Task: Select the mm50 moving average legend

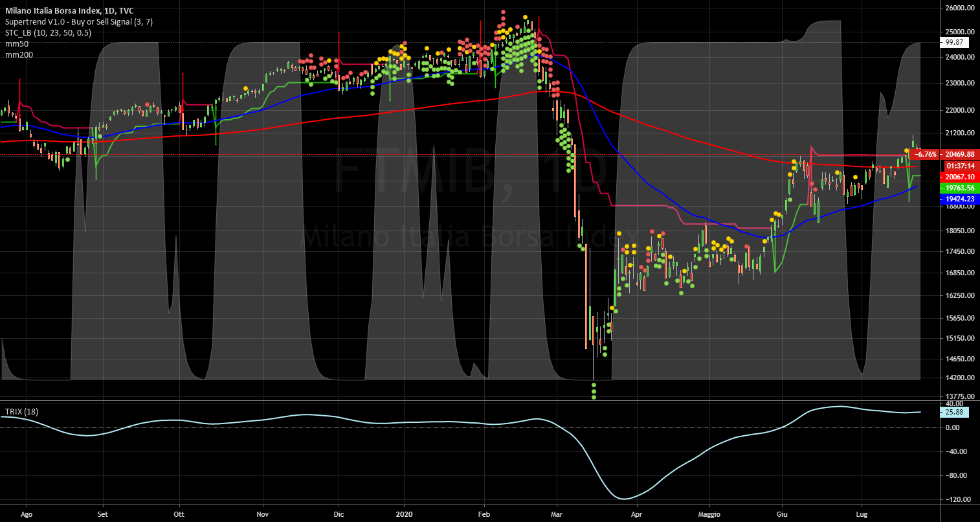Action: coord(16,44)
